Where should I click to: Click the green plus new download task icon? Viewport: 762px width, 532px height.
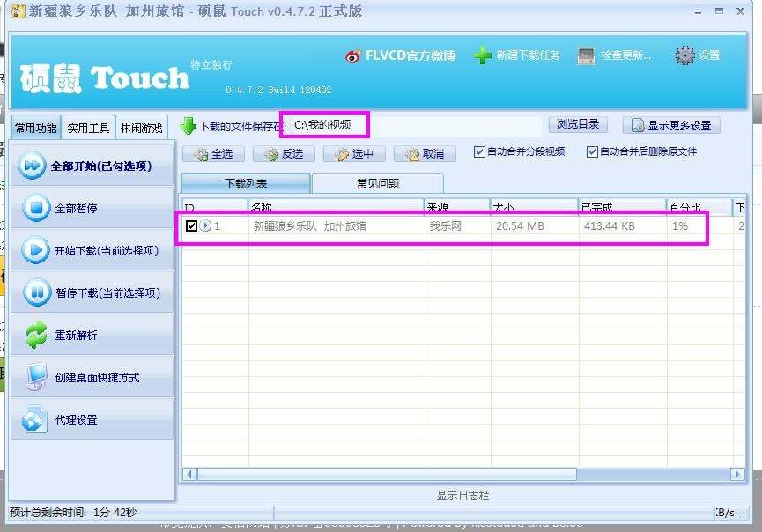click(482, 55)
